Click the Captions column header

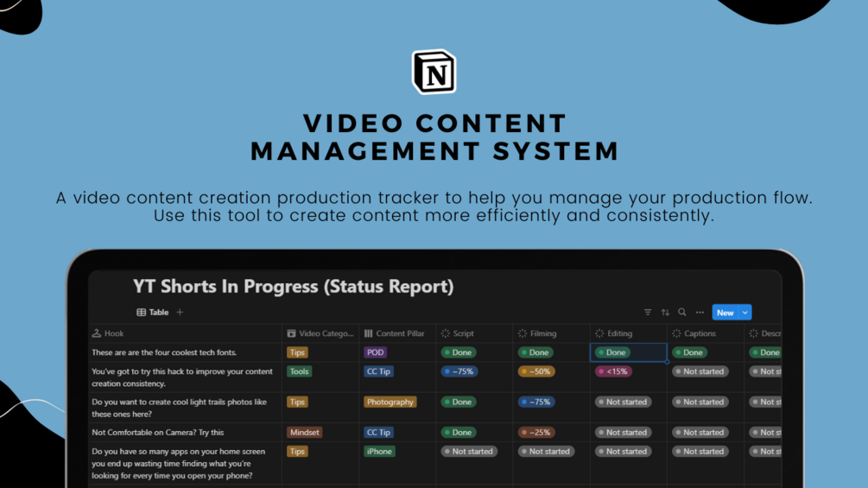pos(706,333)
